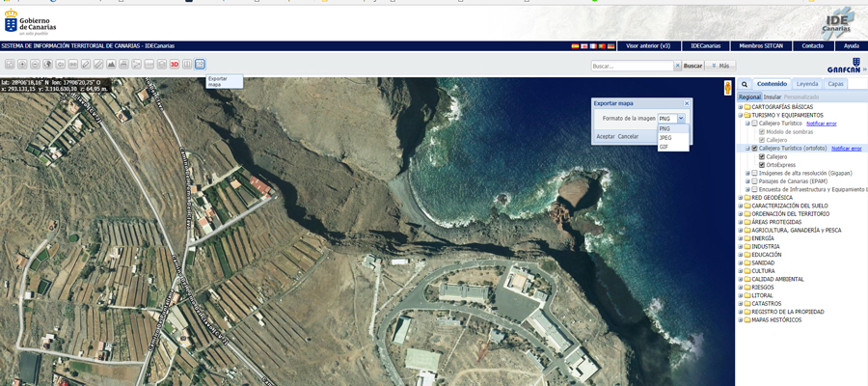Expand the CATASTROS folder
Screen dimensions: 868x386
point(741,304)
